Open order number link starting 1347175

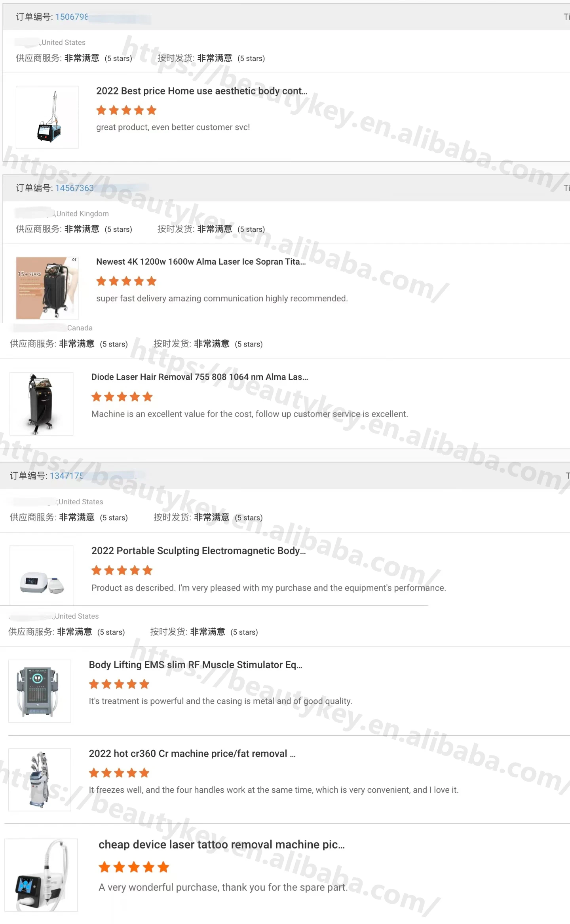(x=66, y=475)
